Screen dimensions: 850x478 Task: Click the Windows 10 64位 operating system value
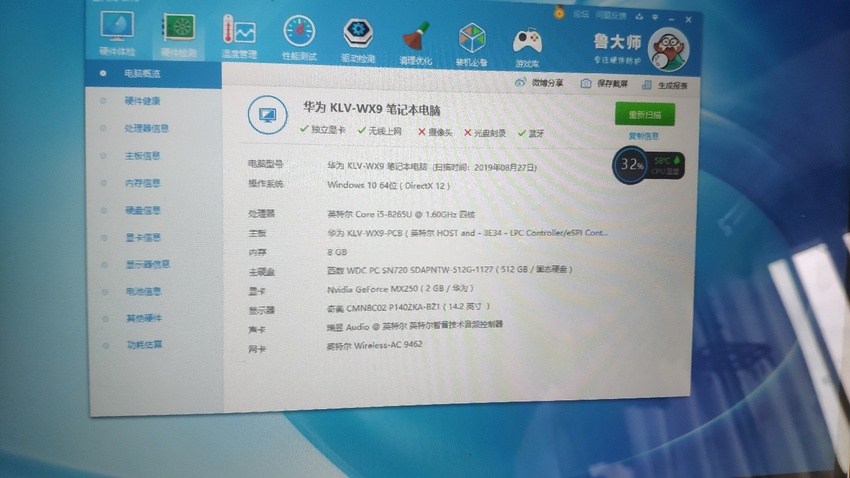click(x=389, y=185)
